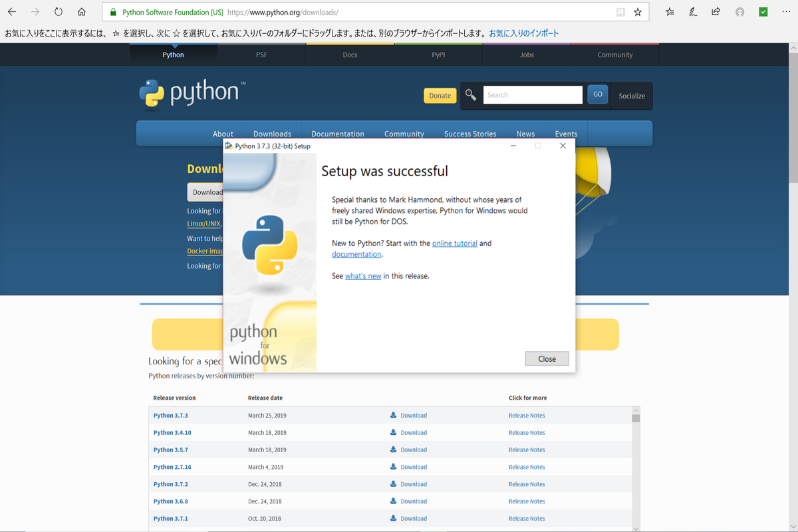The height and width of the screenshot is (532, 798).
Task: Click the GO search button
Action: (598, 94)
